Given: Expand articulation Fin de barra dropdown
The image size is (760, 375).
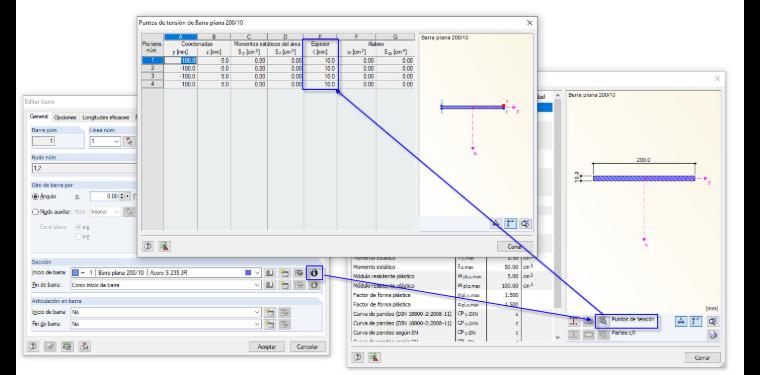Looking at the screenshot, I should point(257,324).
